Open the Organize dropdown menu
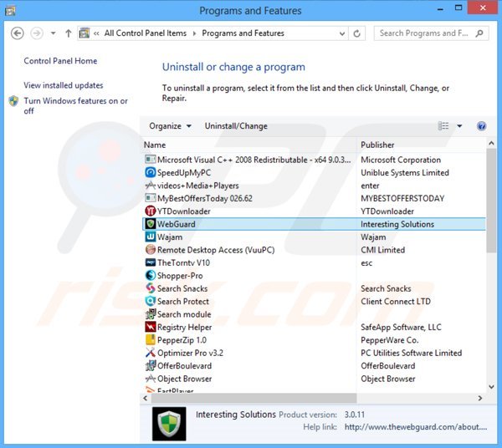The image size is (502, 448). pos(170,126)
